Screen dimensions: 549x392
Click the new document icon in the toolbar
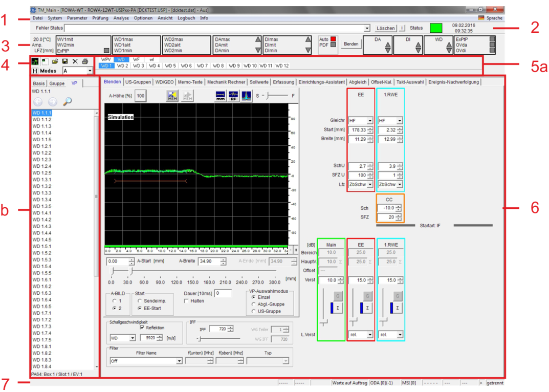pos(45,61)
